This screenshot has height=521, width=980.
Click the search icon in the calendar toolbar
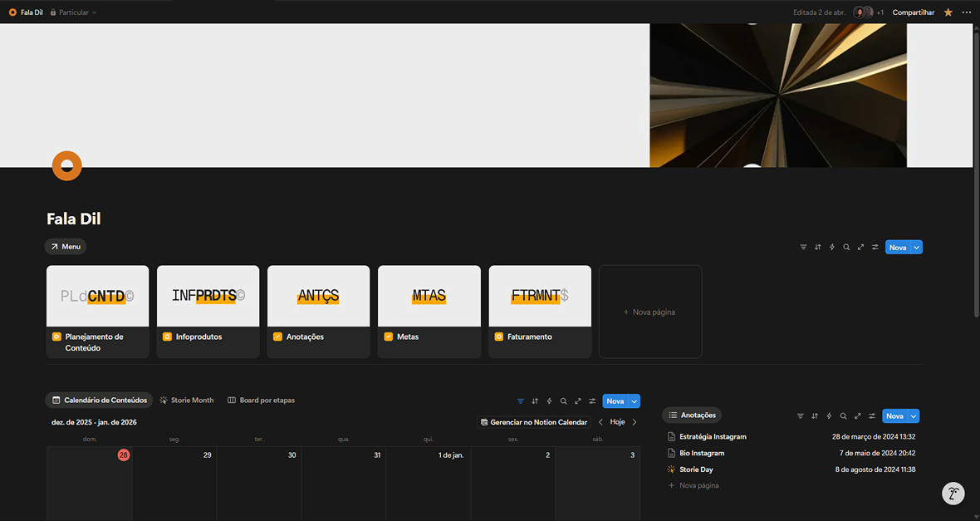(563, 401)
